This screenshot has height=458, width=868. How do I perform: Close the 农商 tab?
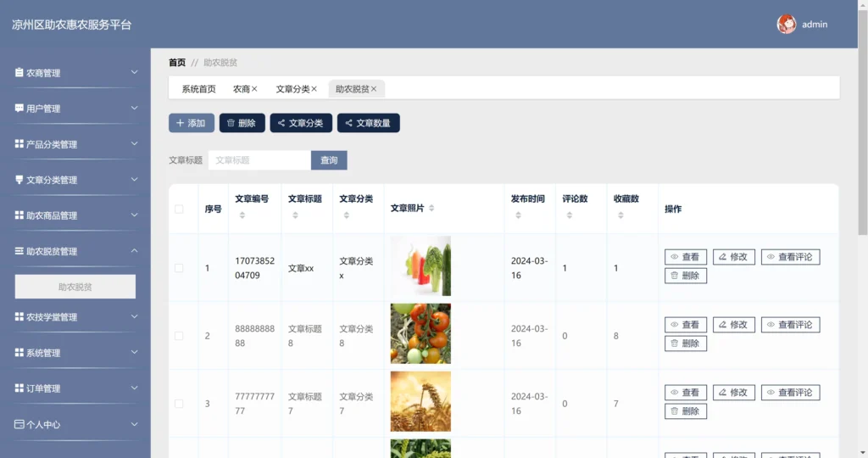coord(254,88)
